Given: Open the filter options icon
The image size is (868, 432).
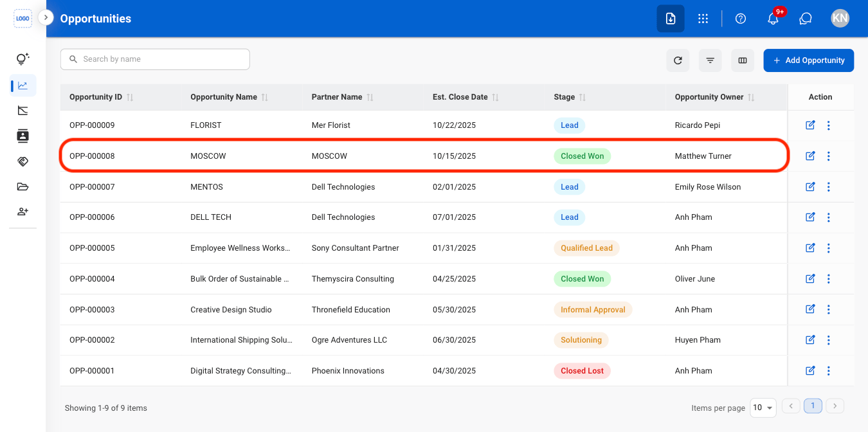Looking at the screenshot, I should click(x=710, y=60).
